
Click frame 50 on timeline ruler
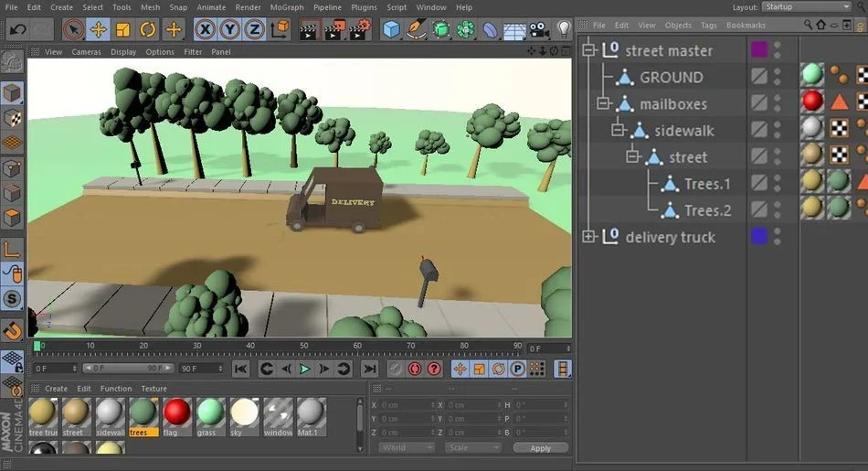point(304,347)
